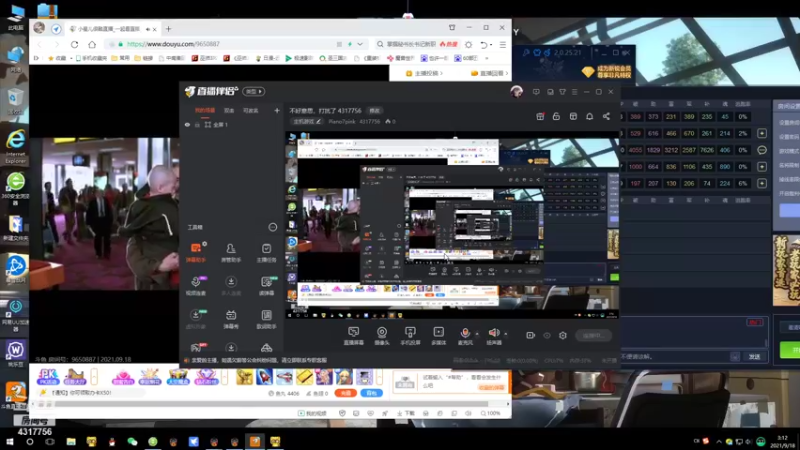Add 摄像头 camera source
The width and height of the screenshot is (800, 450).
(x=382, y=336)
